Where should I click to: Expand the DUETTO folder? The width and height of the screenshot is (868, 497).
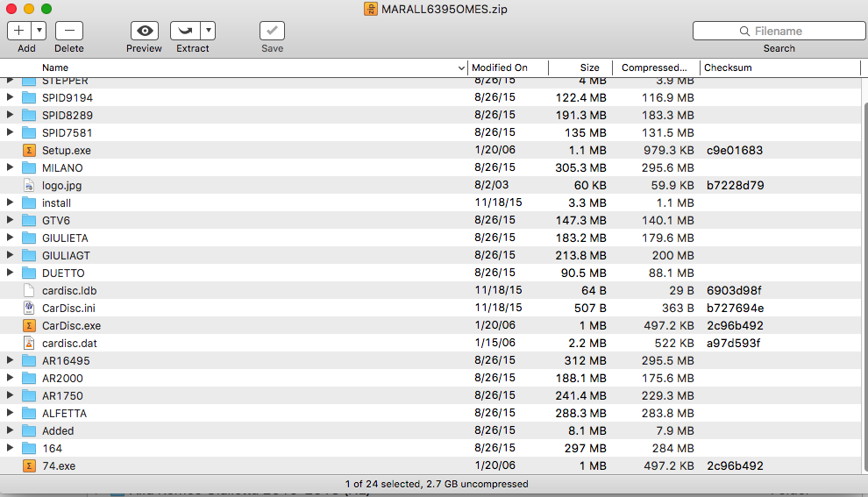coord(10,273)
